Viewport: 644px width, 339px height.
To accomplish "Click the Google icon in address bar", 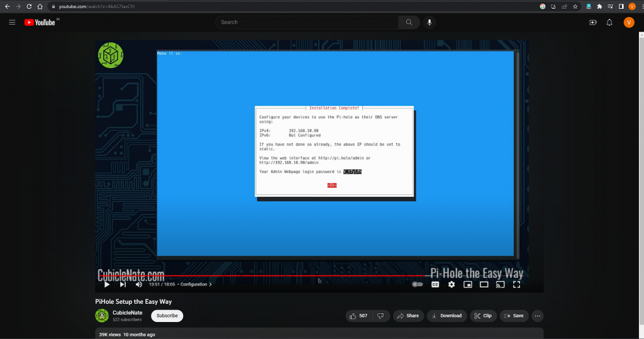I will (543, 6).
